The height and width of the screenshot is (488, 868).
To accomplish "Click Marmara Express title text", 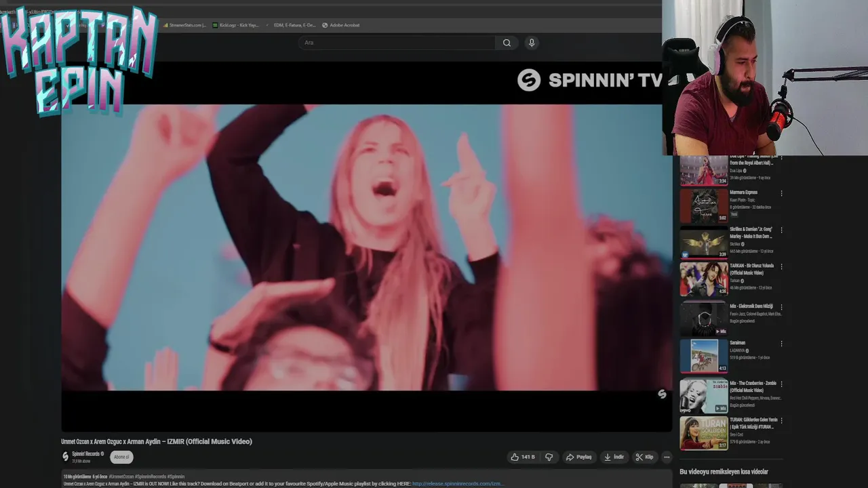I will (743, 192).
